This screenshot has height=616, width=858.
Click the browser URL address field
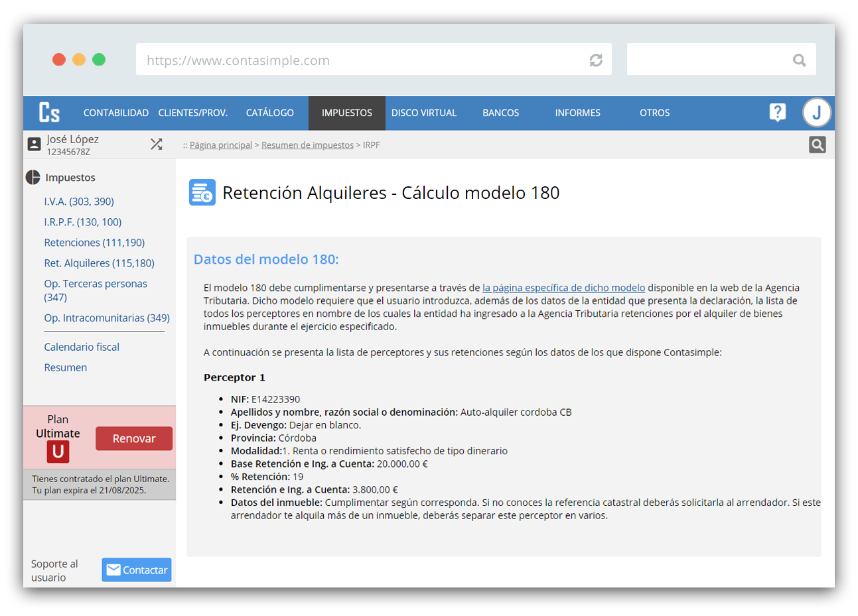(x=358, y=60)
